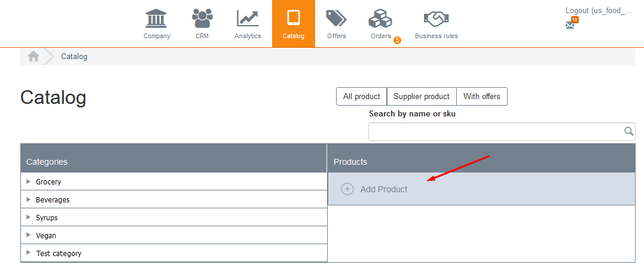
Task: Click the Offers price tags icon
Action: [x=336, y=19]
